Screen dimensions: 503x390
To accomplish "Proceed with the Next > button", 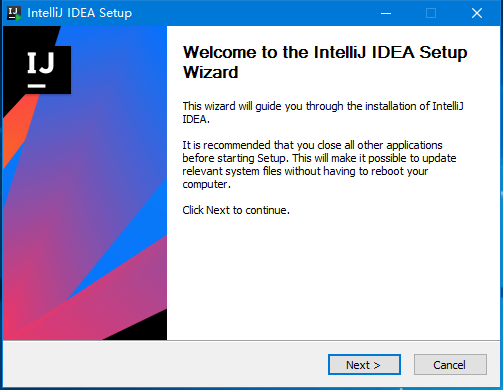I will (x=364, y=365).
